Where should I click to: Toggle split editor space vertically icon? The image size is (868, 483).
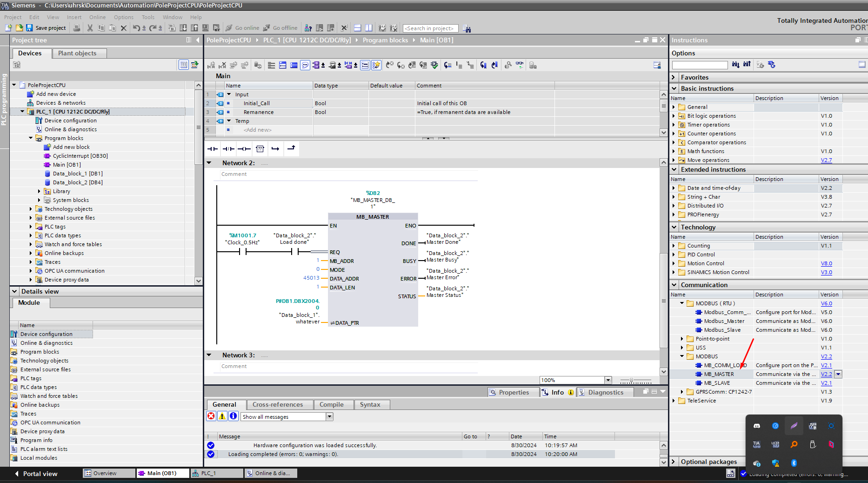(368, 28)
